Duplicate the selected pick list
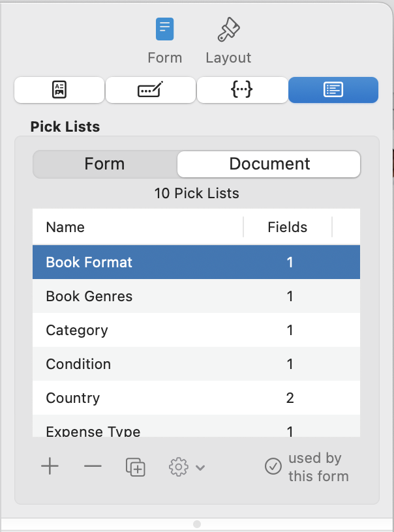 135,467
